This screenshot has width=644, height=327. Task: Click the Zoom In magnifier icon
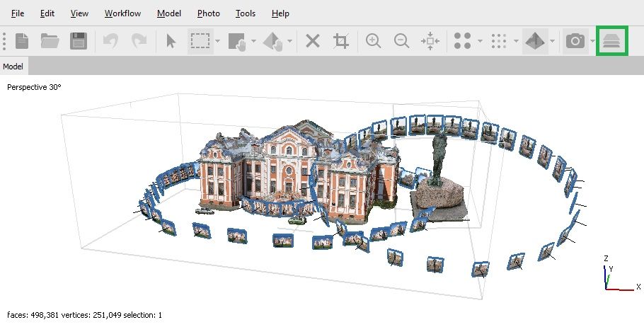[x=373, y=41]
